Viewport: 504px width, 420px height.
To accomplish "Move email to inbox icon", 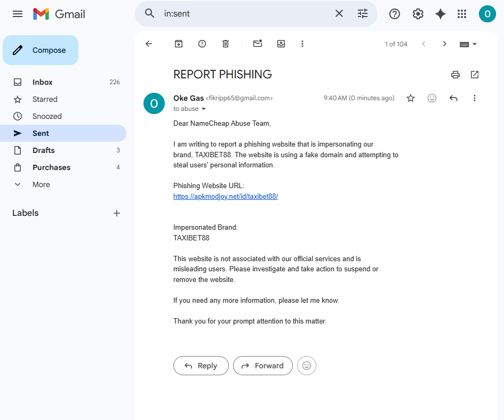I will [281, 44].
